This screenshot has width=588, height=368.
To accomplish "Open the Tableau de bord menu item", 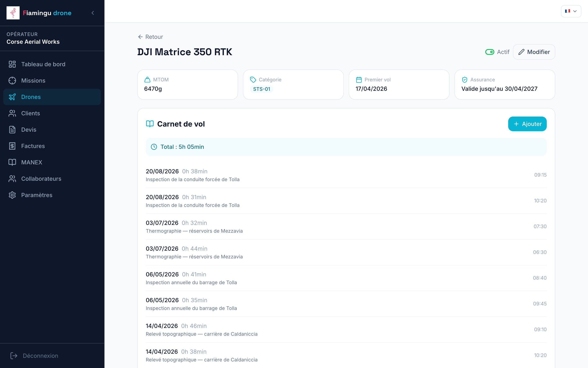I will point(52,64).
